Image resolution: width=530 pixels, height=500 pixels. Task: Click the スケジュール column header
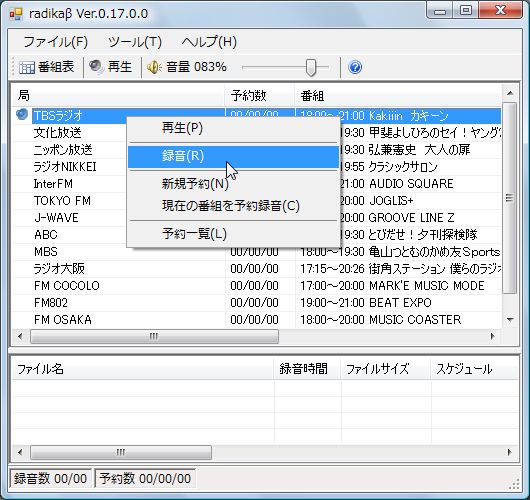475,369
